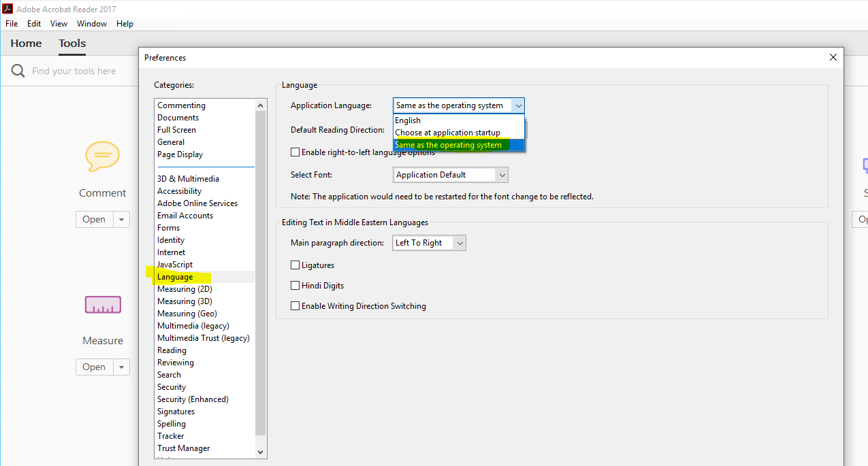Screen dimensions: 868x466
Task: Expand the Comment tool Open arrow menu
Action: click(121, 219)
